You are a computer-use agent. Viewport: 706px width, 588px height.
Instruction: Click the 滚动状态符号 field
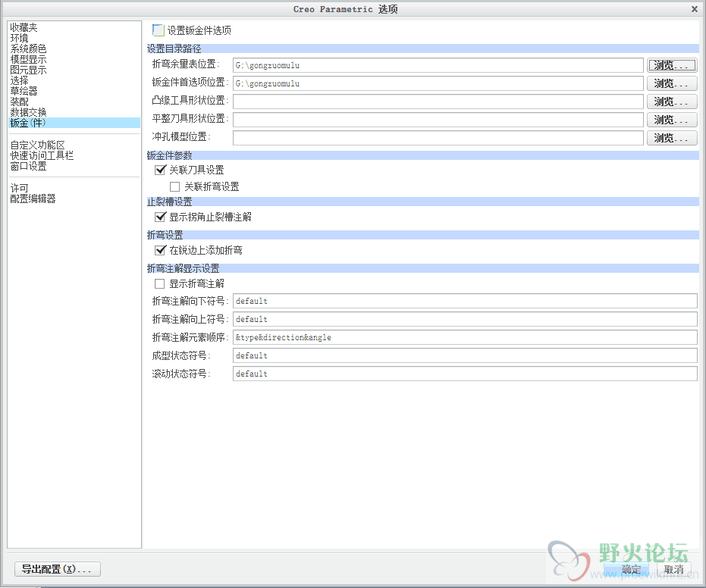(465, 374)
